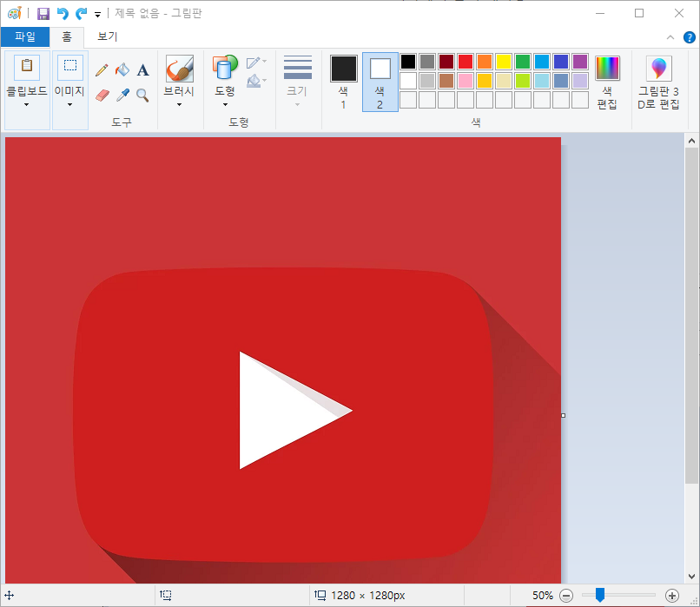Click the zoom slider thumb
700x607 pixels.
click(600, 595)
